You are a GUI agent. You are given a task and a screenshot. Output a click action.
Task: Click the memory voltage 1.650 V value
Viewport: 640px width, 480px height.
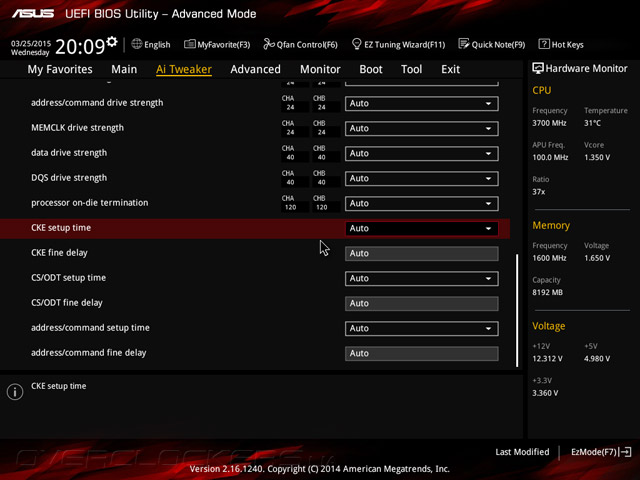pos(597,258)
